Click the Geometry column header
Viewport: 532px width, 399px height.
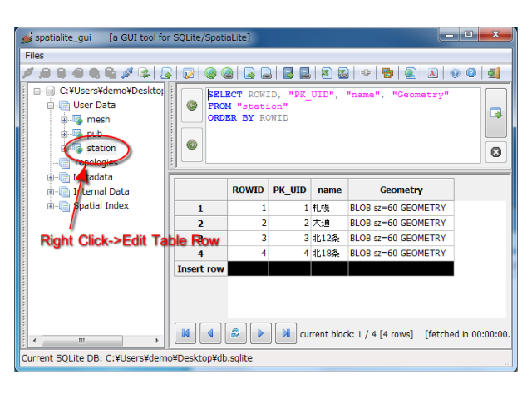point(401,190)
